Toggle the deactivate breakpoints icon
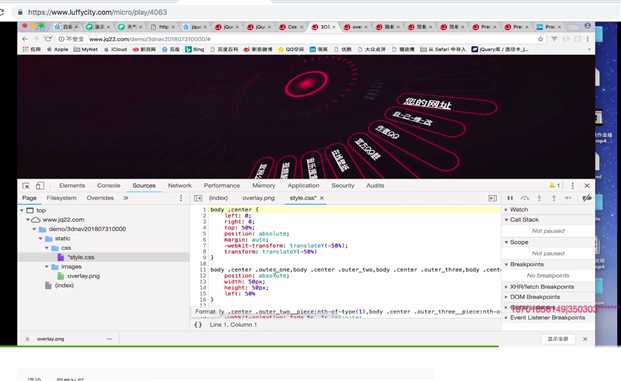Viewport: 621px width, 381px height. (x=587, y=198)
